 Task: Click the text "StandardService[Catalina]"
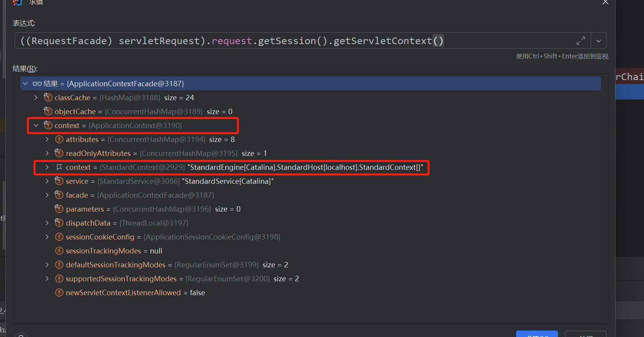[x=228, y=181]
